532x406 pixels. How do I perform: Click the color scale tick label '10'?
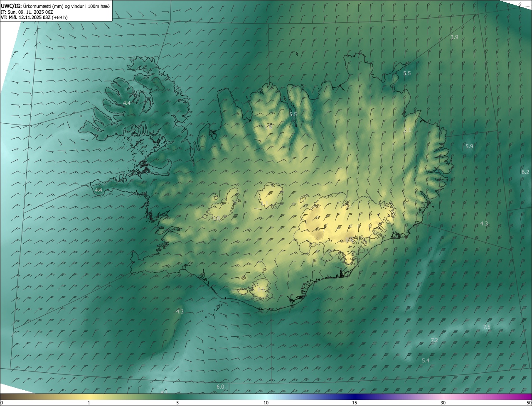266,403
